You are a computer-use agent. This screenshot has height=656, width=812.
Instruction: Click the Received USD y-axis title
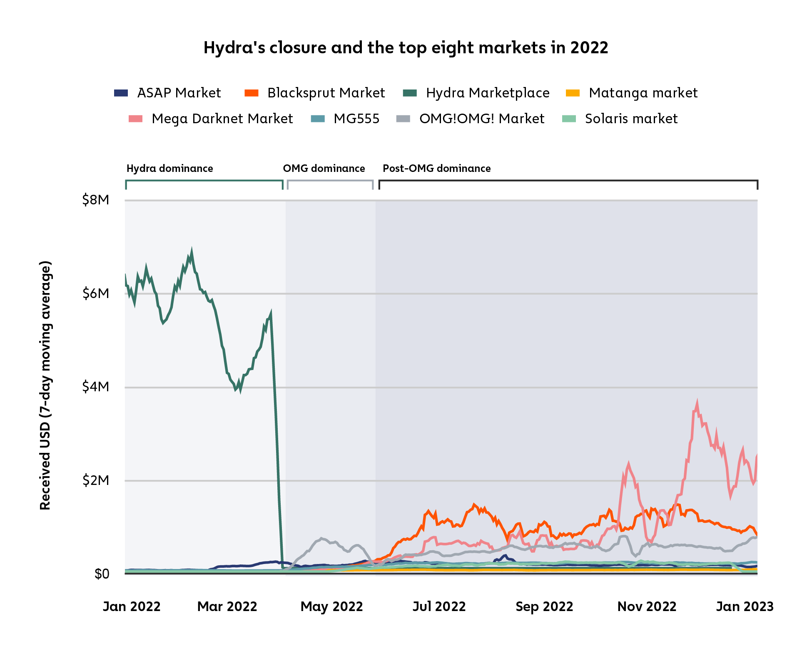(45, 385)
